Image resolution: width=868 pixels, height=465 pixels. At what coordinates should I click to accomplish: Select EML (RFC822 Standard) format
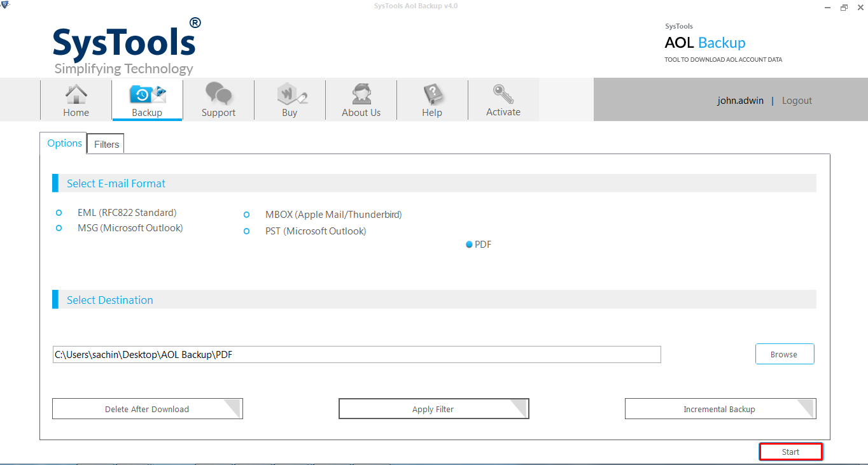point(59,213)
